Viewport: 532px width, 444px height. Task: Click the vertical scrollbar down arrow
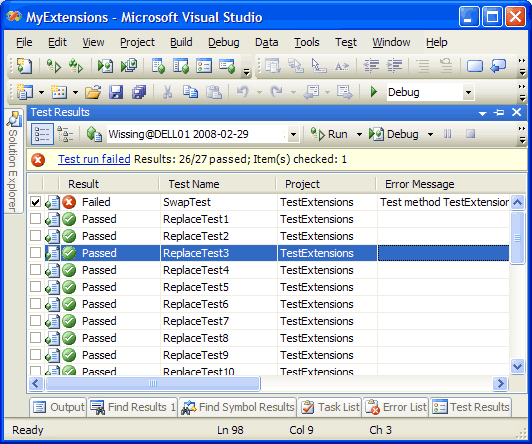coord(518,366)
